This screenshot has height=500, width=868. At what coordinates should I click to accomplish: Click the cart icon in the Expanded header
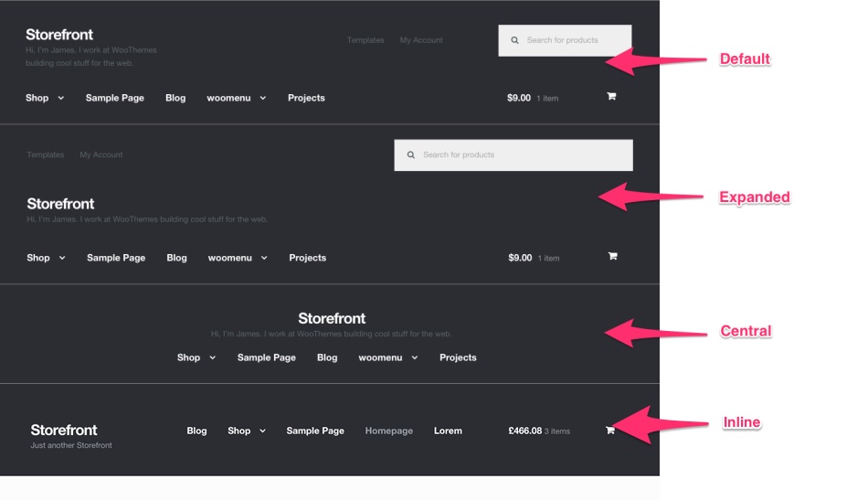tap(612, 256)
